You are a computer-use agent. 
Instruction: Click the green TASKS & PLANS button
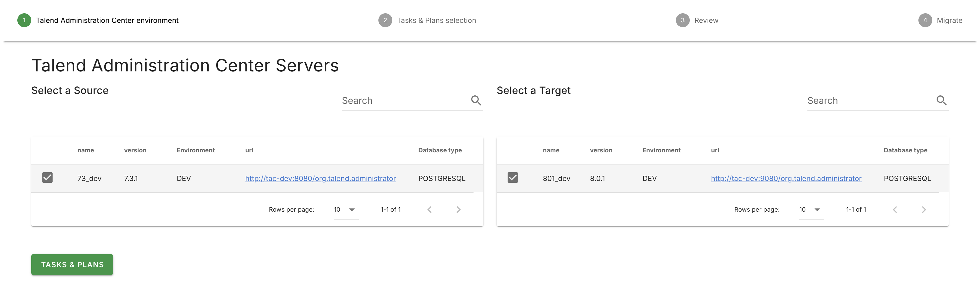72,265
